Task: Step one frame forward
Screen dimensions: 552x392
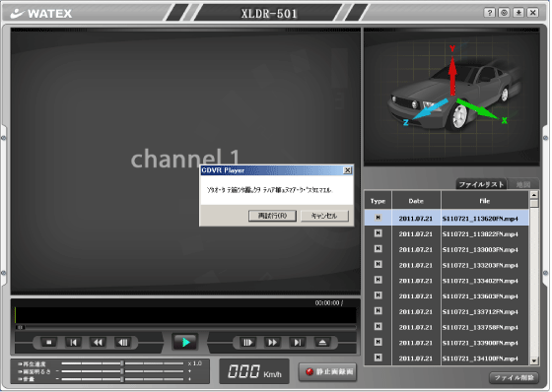Action: (247, 342)
